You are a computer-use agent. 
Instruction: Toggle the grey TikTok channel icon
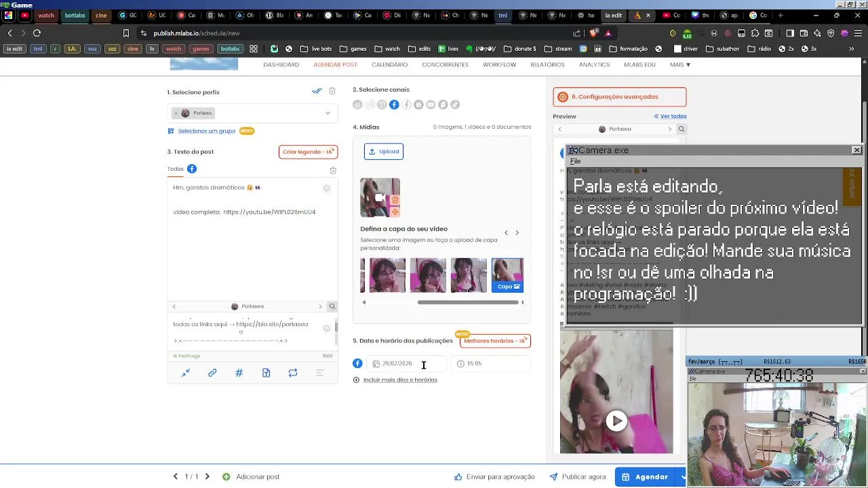tap(455, 104)
